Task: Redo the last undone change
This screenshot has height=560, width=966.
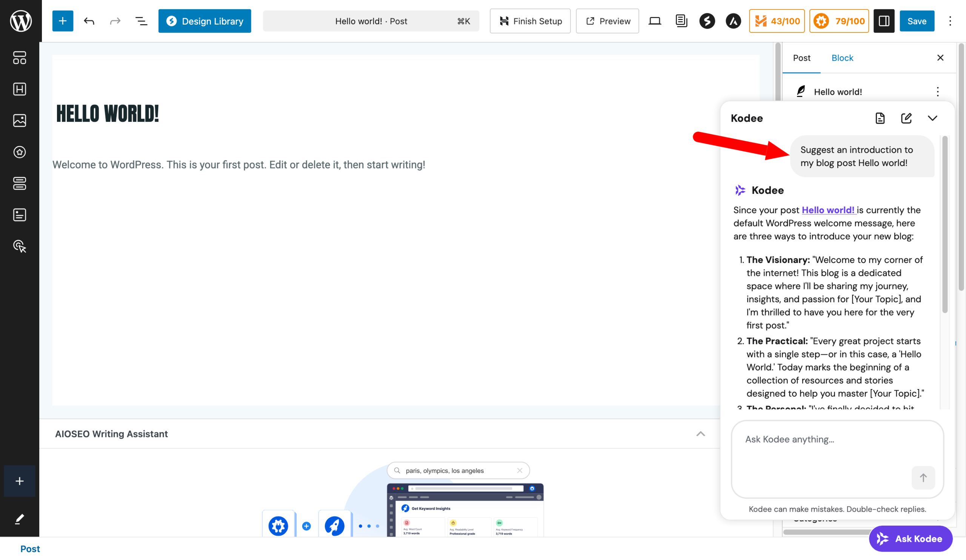Action: (x=115, y=21)
